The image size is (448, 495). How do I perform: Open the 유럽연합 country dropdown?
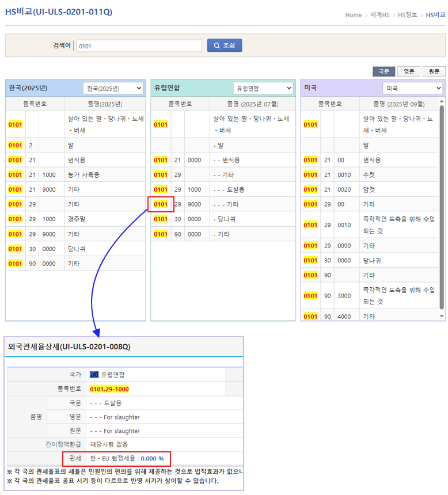(x=263, y=88)
